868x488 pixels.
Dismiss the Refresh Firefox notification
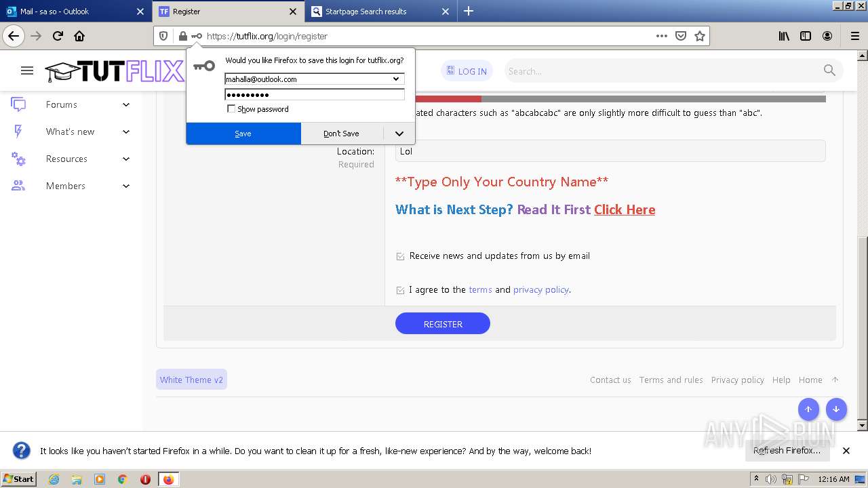coord(846,451)
